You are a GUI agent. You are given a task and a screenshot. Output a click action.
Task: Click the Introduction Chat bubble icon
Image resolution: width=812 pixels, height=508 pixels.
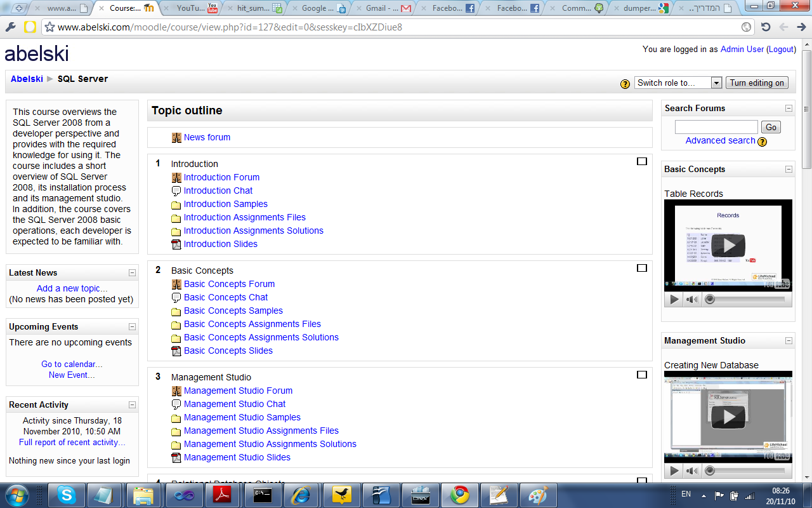tap(176, 190)
